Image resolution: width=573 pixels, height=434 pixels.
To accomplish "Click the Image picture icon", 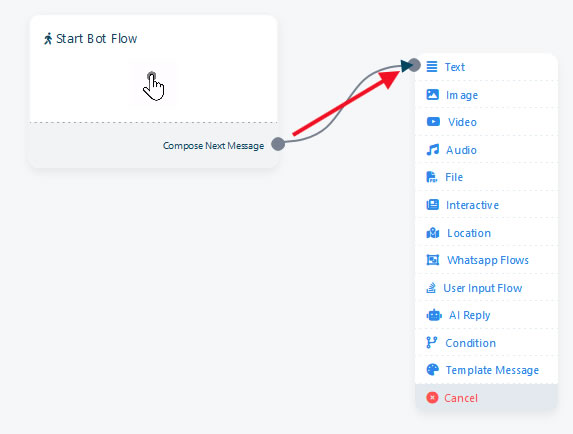I will click(x=432, y=95).
